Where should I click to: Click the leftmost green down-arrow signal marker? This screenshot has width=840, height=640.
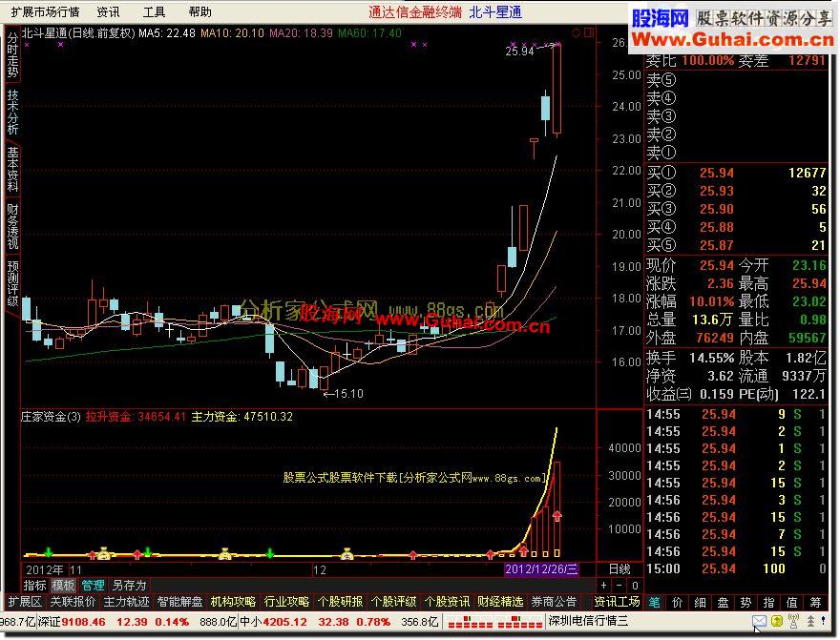click(49, 552)
